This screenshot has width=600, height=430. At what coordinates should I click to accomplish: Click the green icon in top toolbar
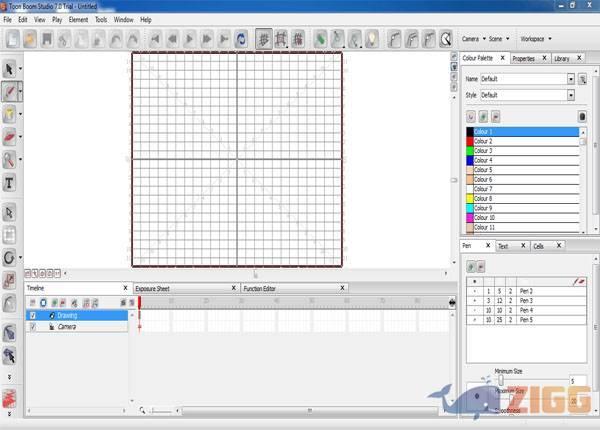click(x=320, y=39)
